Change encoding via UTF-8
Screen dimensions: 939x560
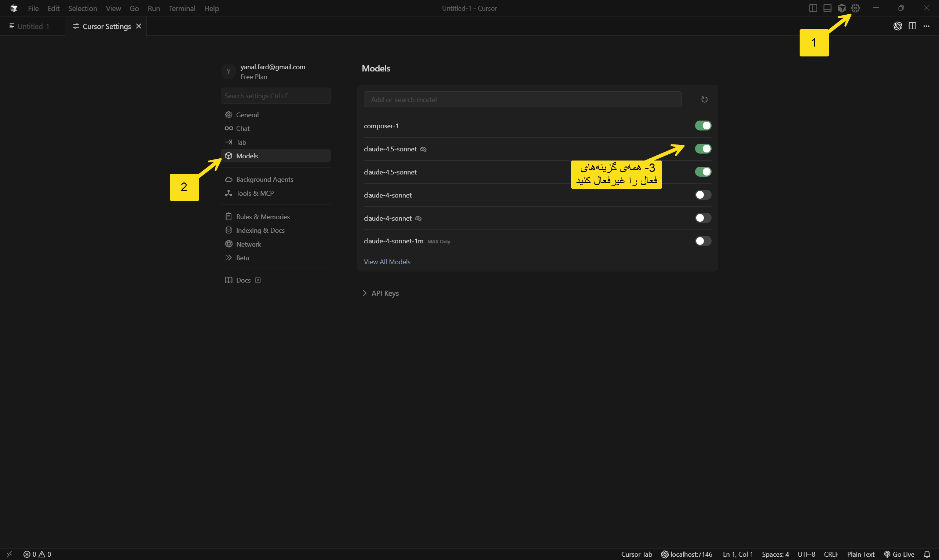click(806, 554)
